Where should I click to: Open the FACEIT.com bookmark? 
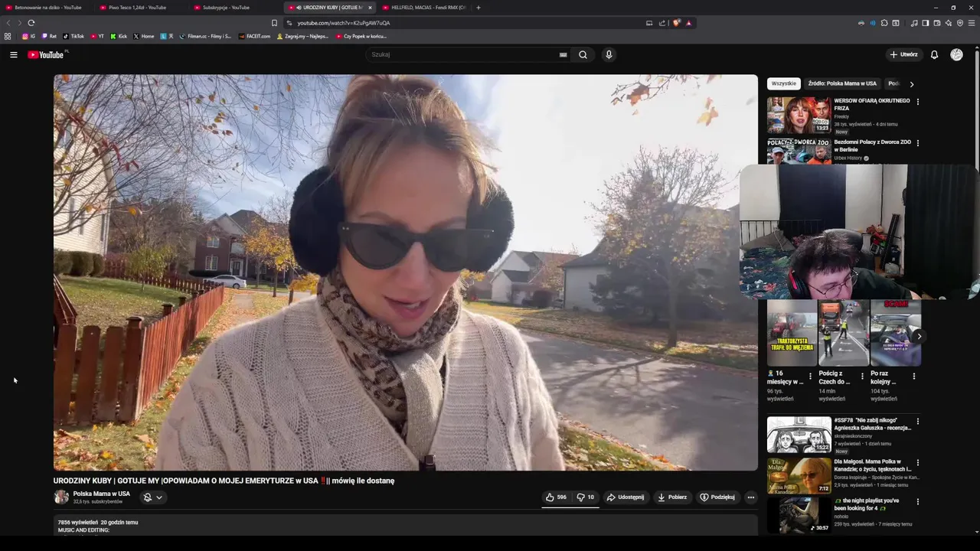point(254,36)
